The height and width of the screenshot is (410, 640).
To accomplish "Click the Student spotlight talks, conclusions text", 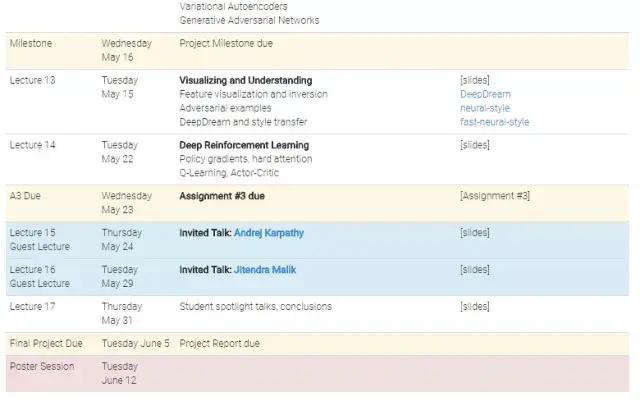I will click(x=255, y=307).
